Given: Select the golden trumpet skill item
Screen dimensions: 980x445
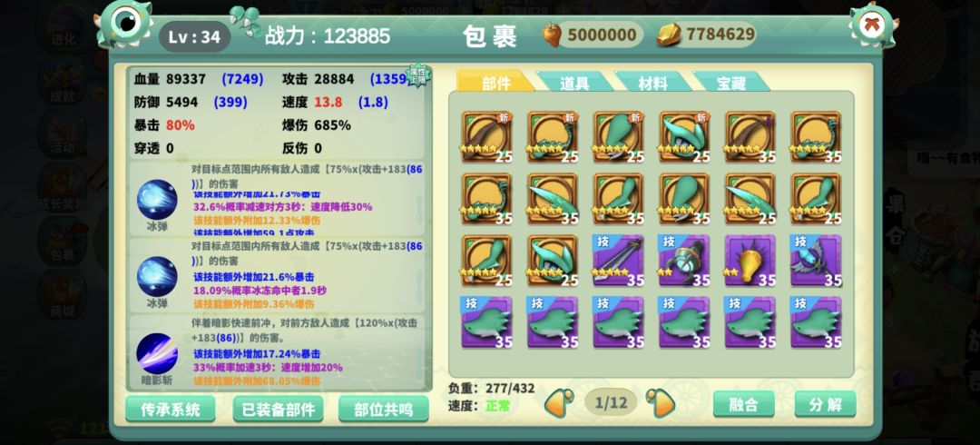Looking at the screenshot, I should pyautogui.click(x=750, y=261).
